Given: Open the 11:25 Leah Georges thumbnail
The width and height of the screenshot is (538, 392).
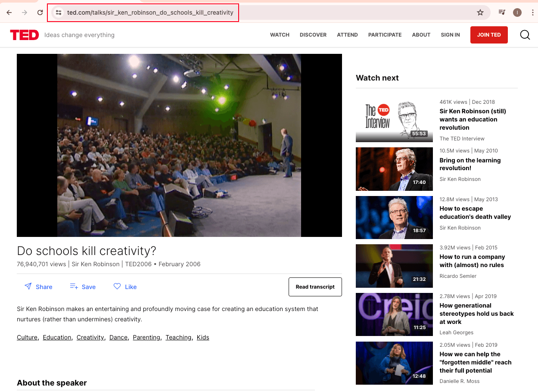Looking at the screenshot, I should 394,314.
